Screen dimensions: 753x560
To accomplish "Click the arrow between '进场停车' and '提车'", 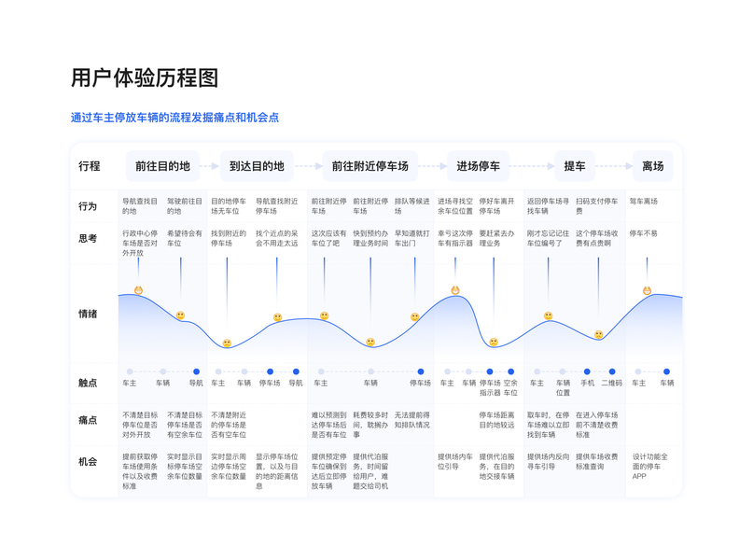I will (532, 166).
